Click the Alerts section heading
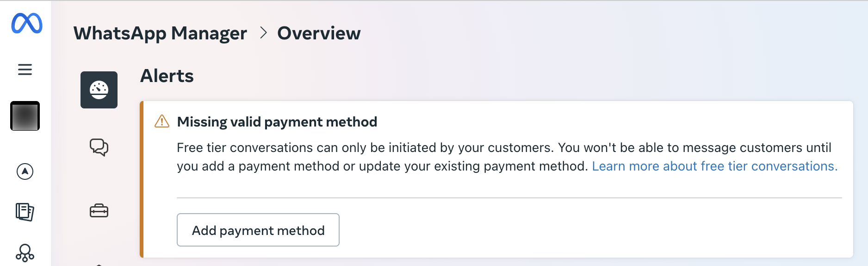Image resolution: width=868 pixels, height=266 pixels. (x=167, y=76)
